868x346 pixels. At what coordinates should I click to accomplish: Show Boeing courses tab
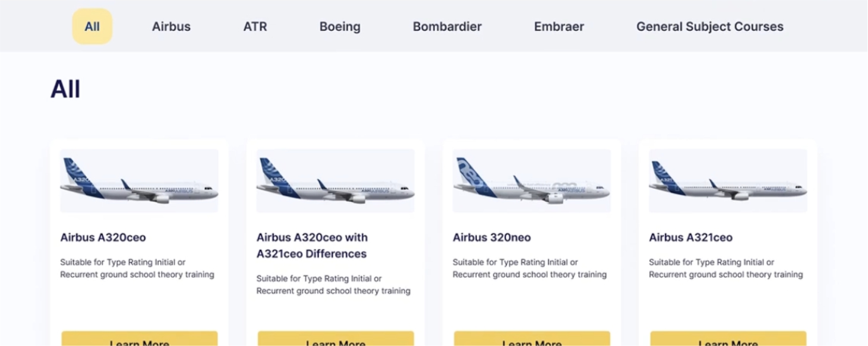pyautogui.click(x=340, y=27)
